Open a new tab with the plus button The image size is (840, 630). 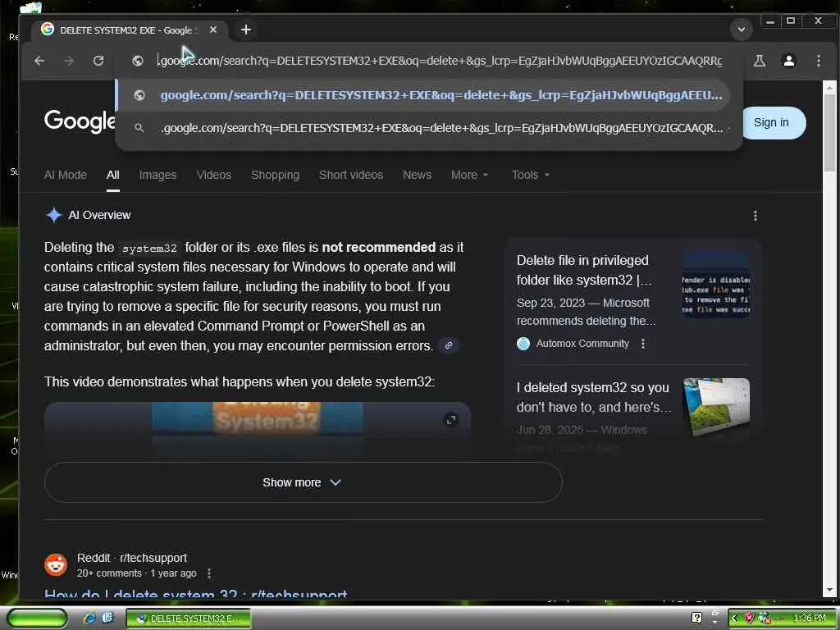[x=246, y=30]
